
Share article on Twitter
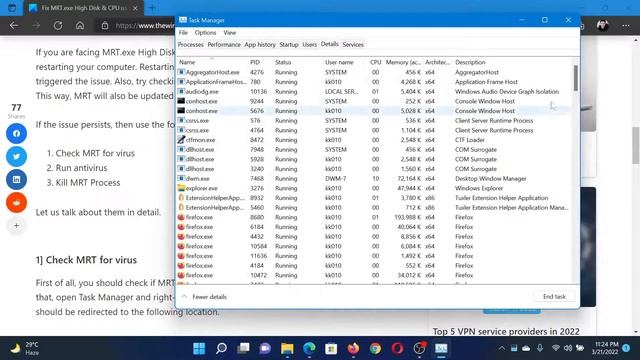pyautogui.click(x=16, y=156)
